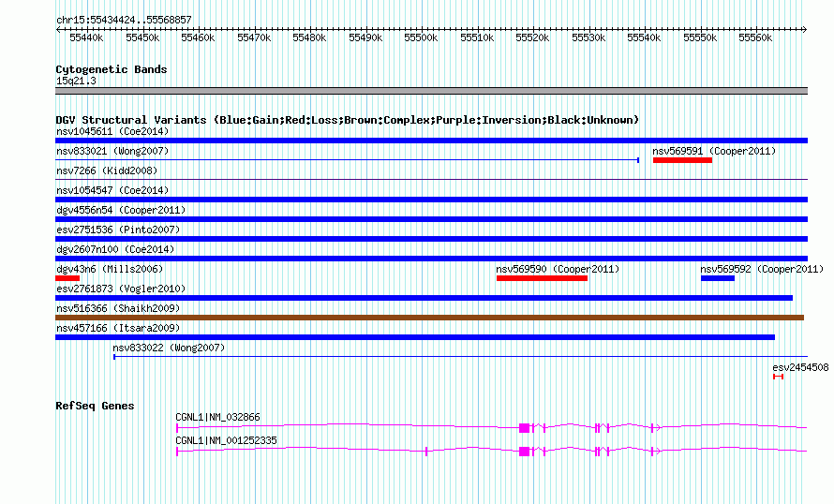Select the nsv457166 blue gain bar
The width and height of the screenshot is (834, 504).
[x=415, y=337]
